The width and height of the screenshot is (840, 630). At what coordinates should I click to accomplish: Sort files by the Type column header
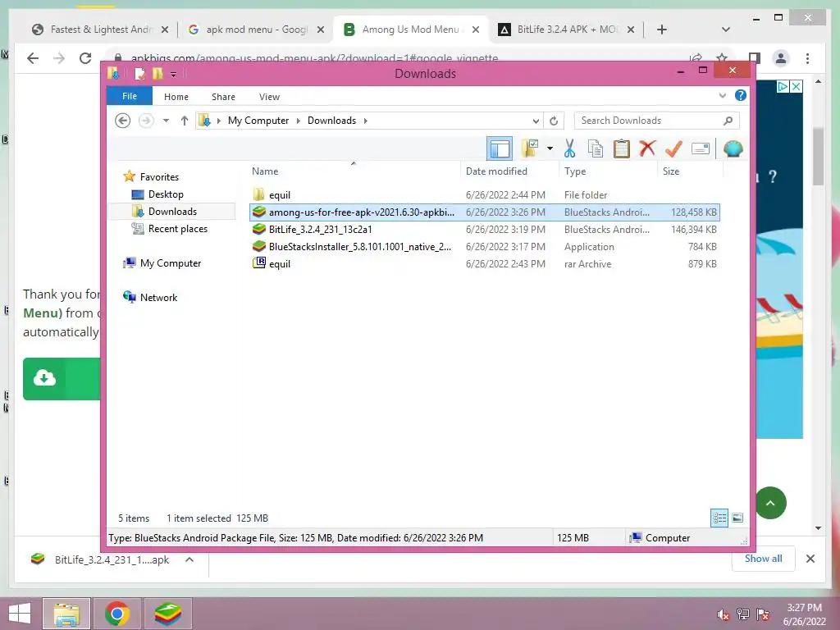608,171
